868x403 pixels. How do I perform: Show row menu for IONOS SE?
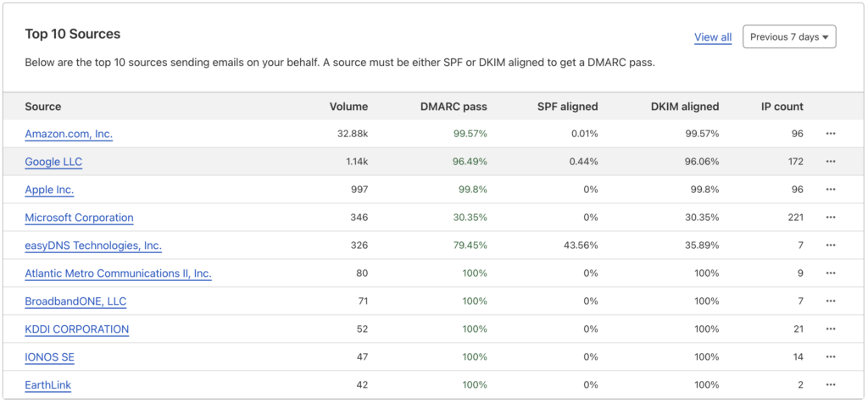tap(830, 357)
